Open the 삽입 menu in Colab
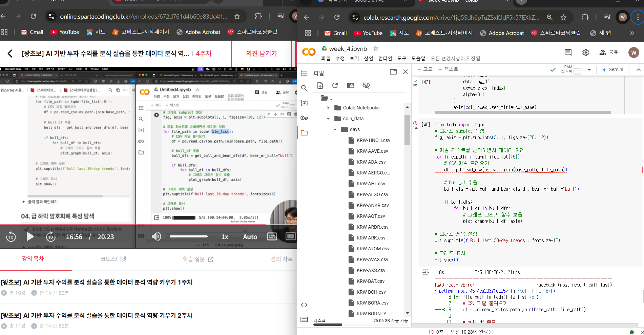This screenshot has height=335, width=644. tap(369, 58)
